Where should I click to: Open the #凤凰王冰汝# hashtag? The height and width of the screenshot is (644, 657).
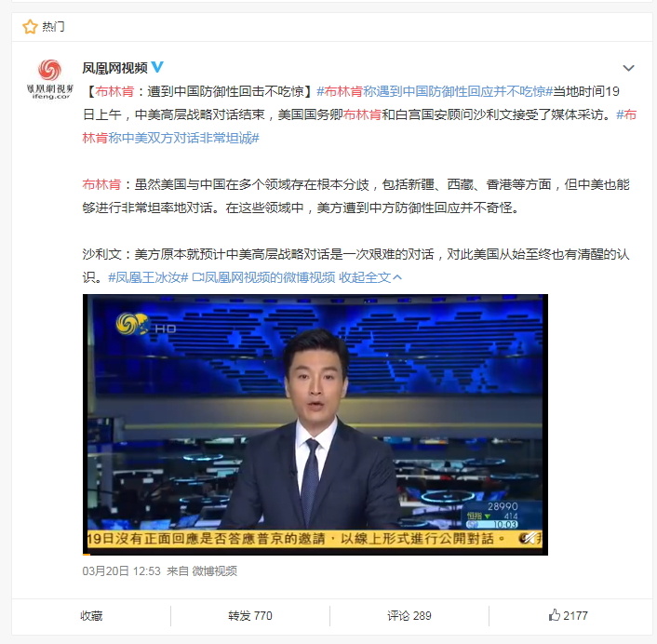coord(148,277)
